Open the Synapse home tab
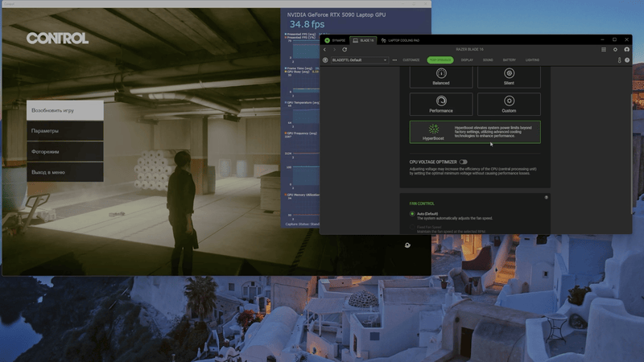644x362 pixels. 335,40
